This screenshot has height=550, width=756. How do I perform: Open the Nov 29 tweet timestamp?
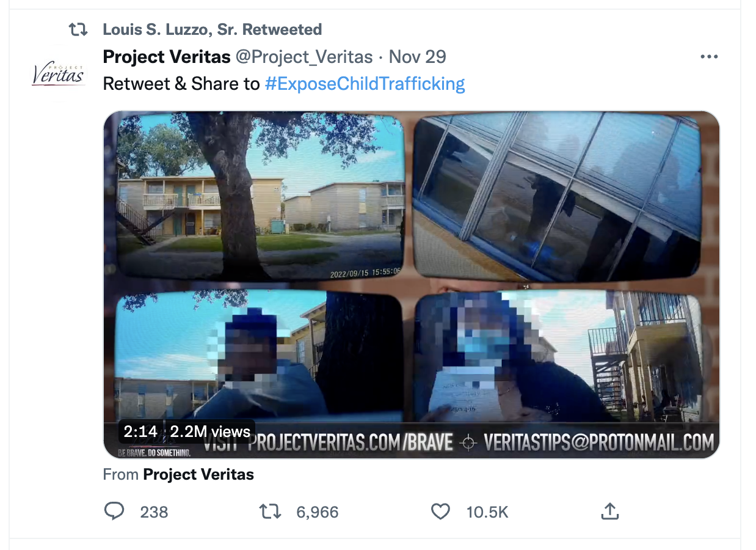(417, 57)
